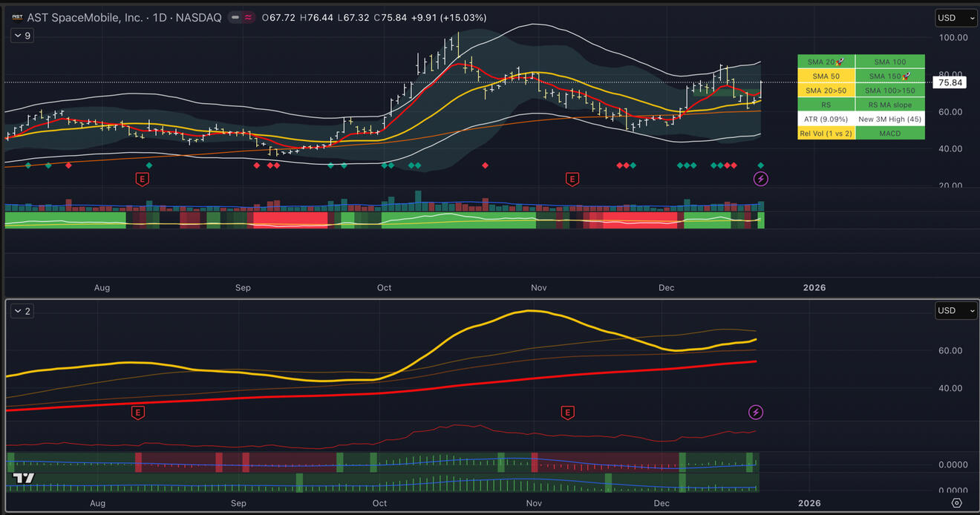Open the TradingView logo in bottom chart
The height and width of the screenshot is (515, 980).
click(23, 479)
